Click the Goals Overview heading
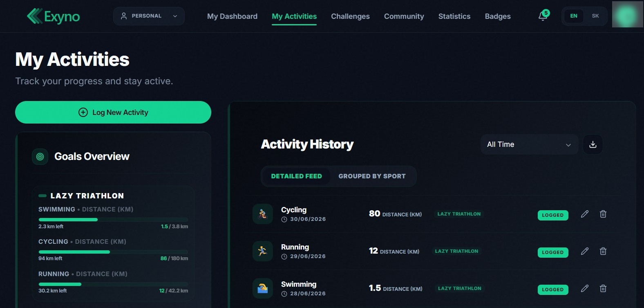Viewport: 644px width, 308px height. click(92, 157)
